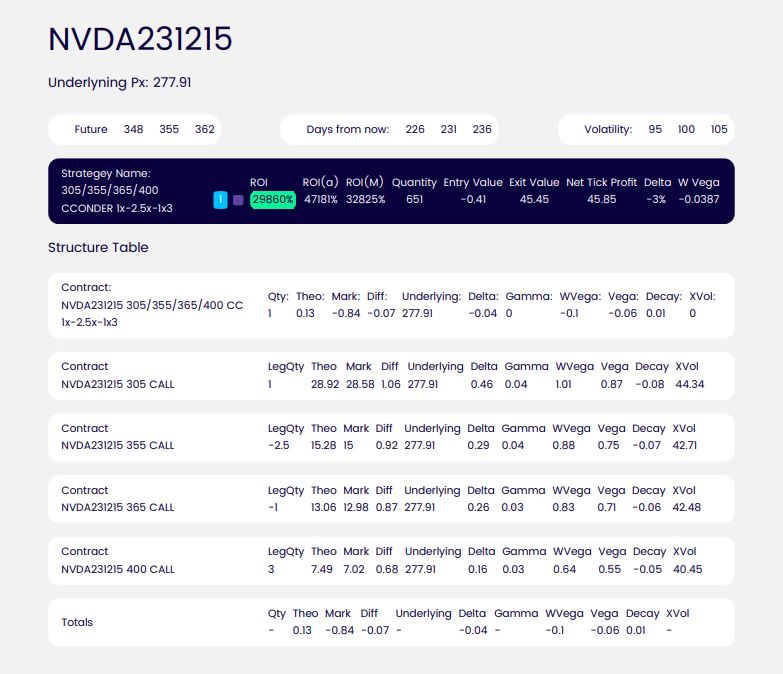
Task: Choose 226 days from now
Action: coord(415,130)
